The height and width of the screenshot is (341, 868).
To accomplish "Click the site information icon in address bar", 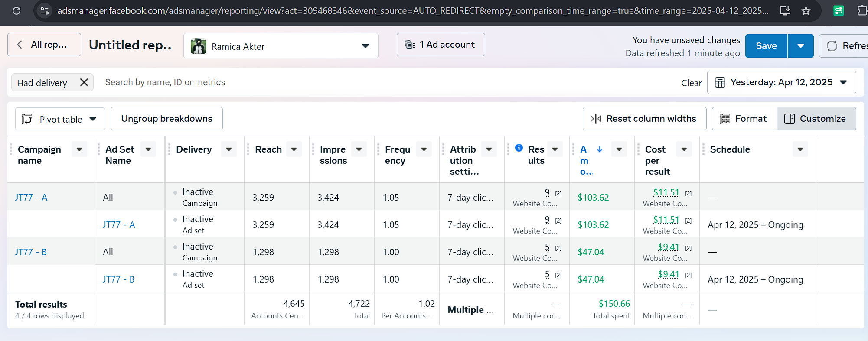I will click(x=44, y=11).
